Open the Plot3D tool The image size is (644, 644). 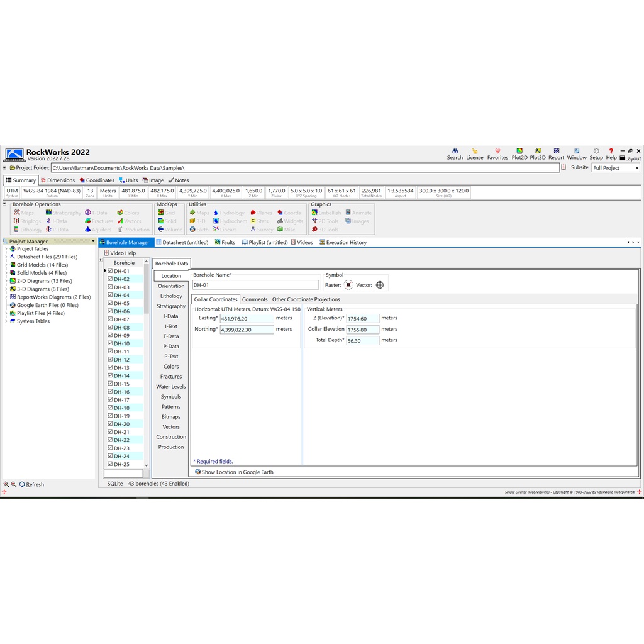(538, 152)
